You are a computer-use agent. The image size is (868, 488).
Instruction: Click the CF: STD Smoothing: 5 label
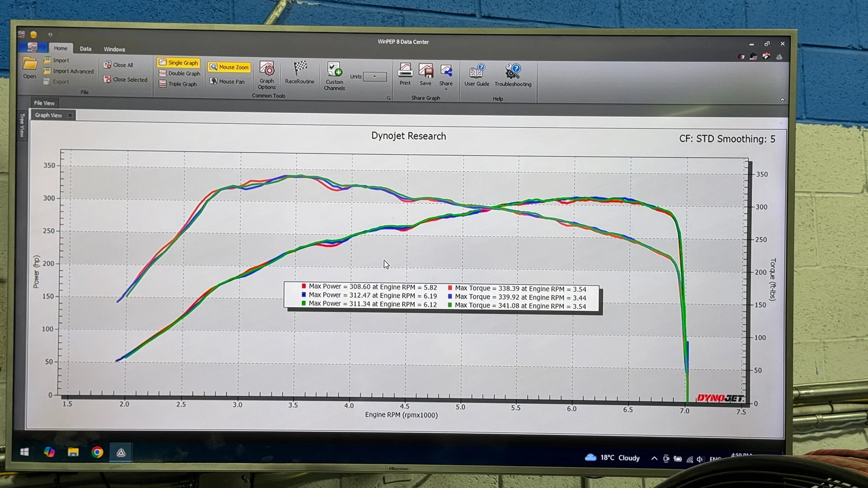(x=727, y=139)
